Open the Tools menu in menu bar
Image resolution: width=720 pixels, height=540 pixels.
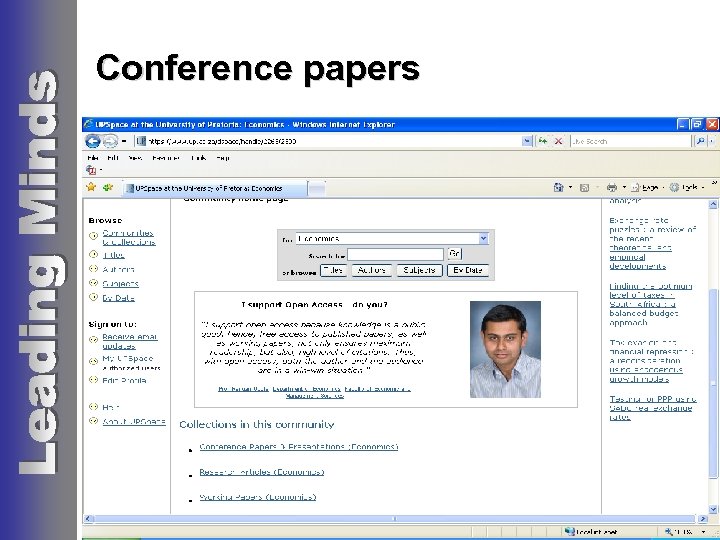[x=198, y=158]
